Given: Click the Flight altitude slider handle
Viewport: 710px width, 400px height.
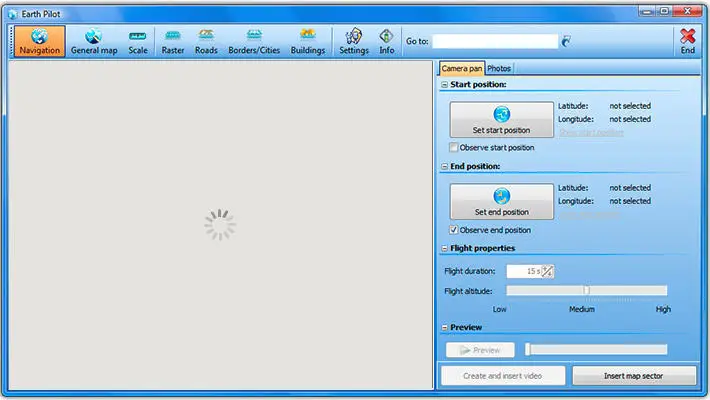Looking at the screenshot, I should pos(586,290).
